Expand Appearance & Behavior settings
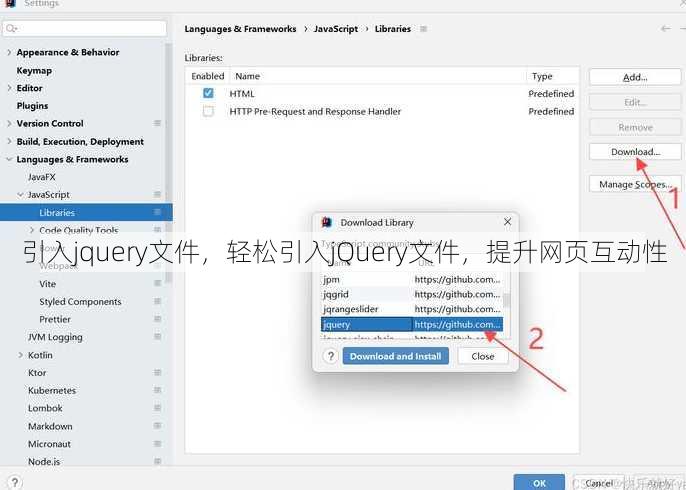Viewport: 686px width, 490px height. point(9,52)
